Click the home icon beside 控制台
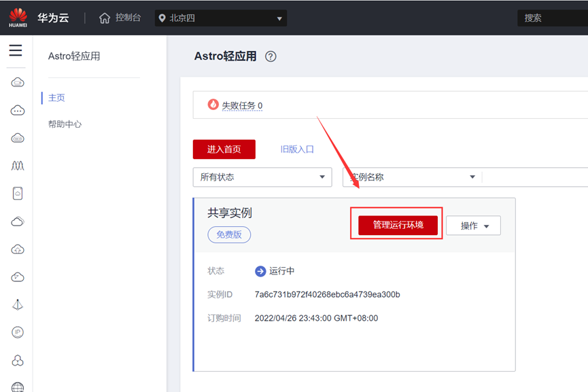 click(105, 18)
